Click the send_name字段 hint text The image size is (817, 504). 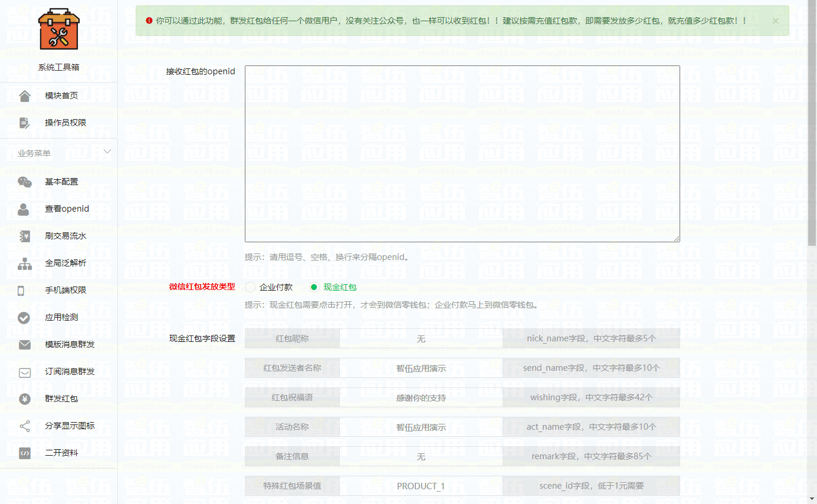[591, 368]
